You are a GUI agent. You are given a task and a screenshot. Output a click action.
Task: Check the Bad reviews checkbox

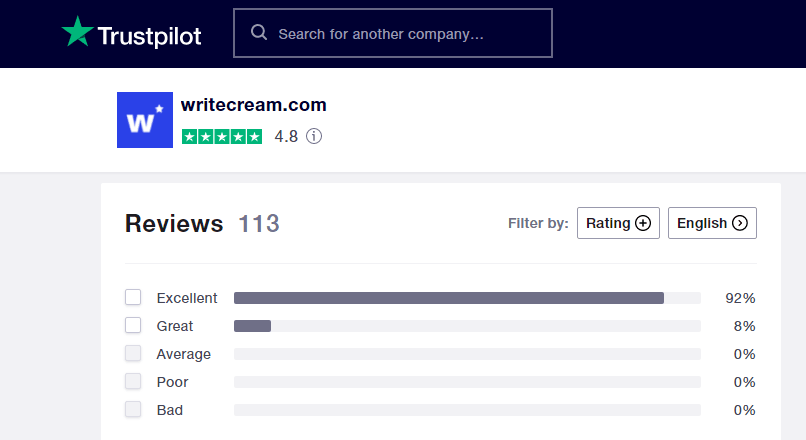133,409
